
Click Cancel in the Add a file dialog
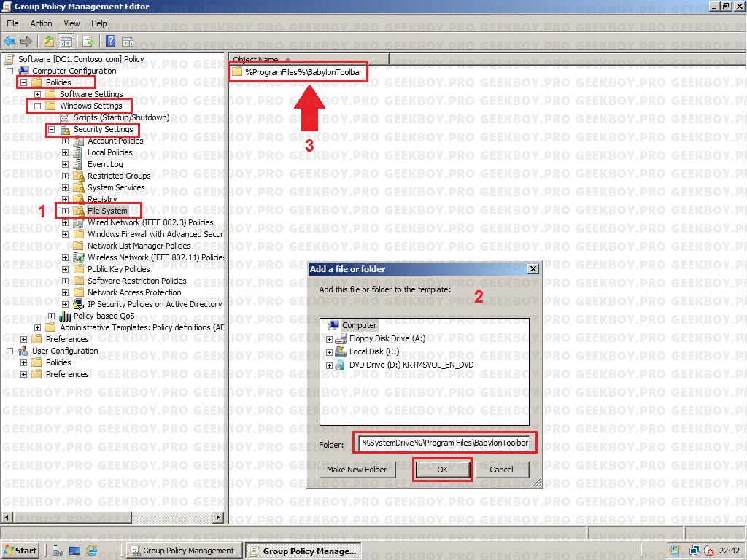tap(501, 470)
